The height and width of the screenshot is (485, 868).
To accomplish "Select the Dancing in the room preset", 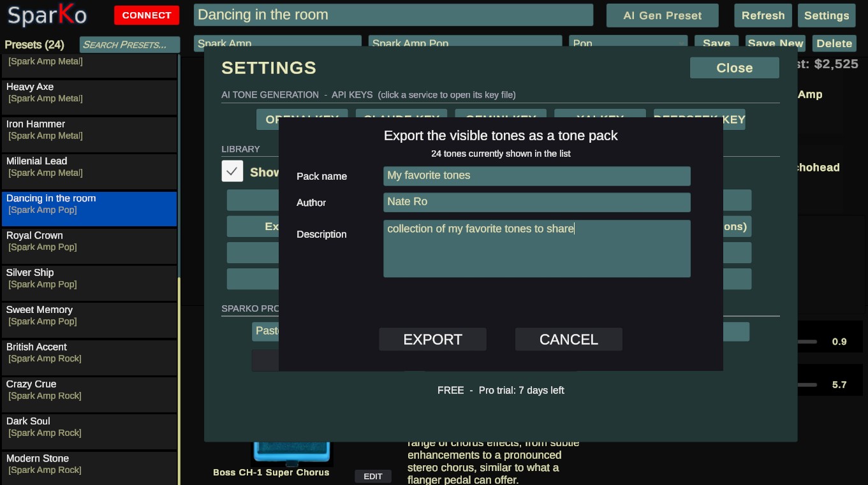I will (x=89, y=208).
